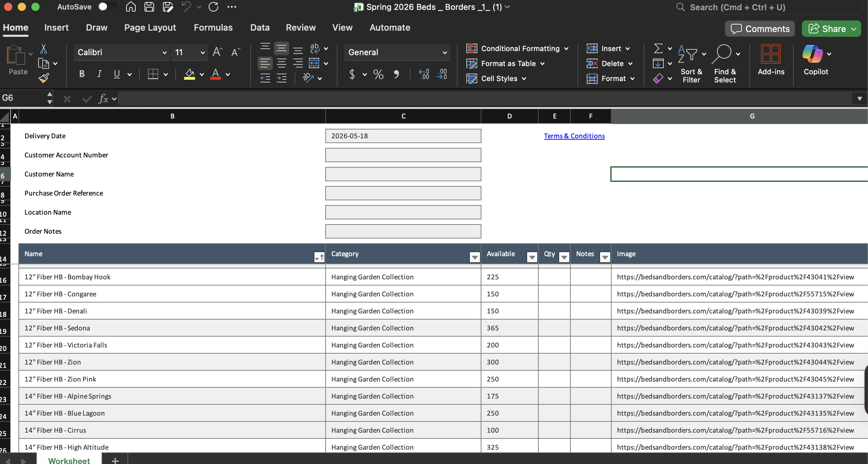Toggle Underline formatting

pyautogui.click(x=117, y=74)
